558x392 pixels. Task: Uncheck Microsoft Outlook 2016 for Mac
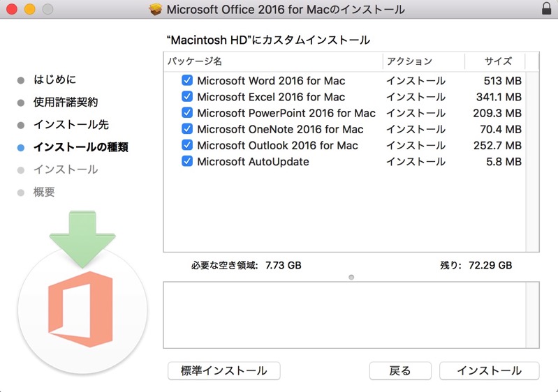tap(187, 145)
